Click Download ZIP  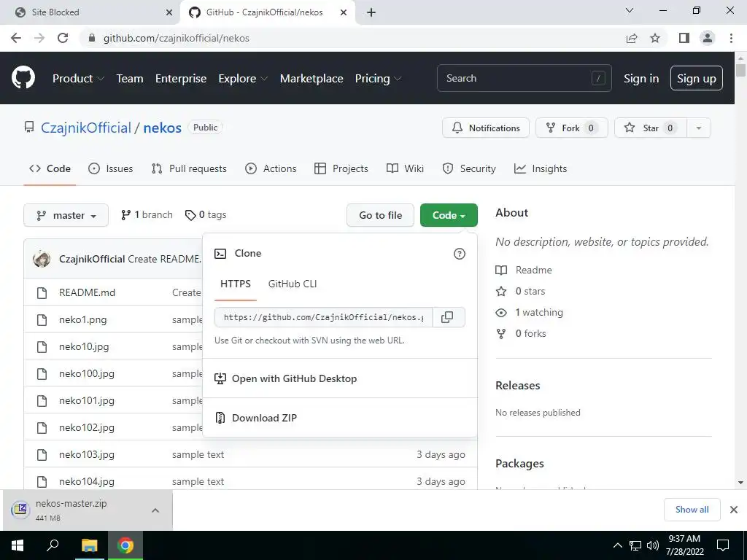point(340,418)
